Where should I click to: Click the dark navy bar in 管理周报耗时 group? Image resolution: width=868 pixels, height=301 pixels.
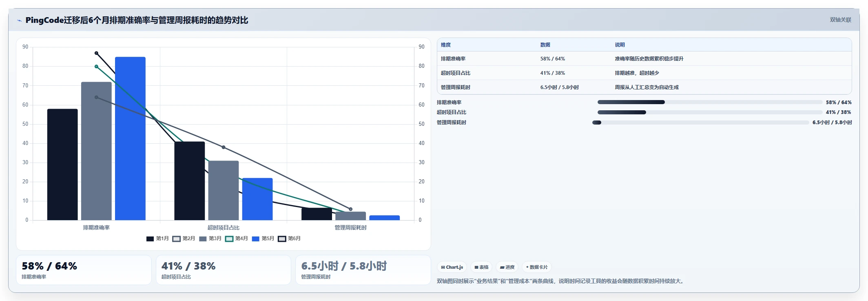click(x=317, y=214)
